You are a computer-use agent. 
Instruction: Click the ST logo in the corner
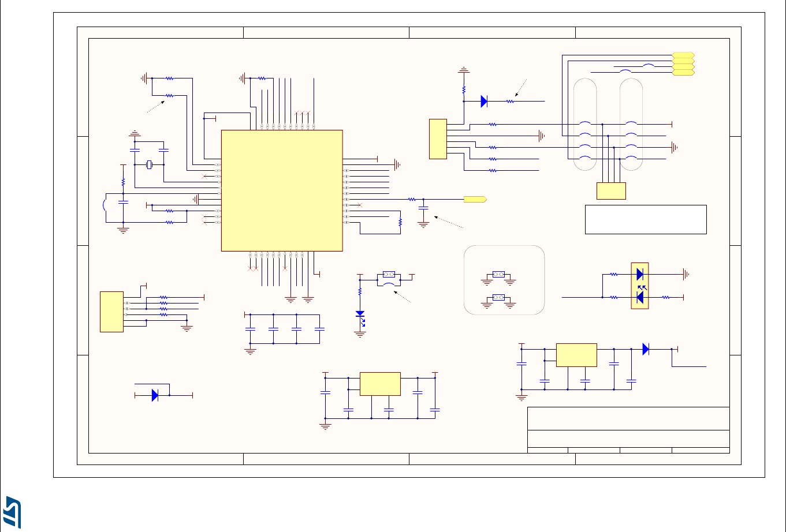(13, 511)
